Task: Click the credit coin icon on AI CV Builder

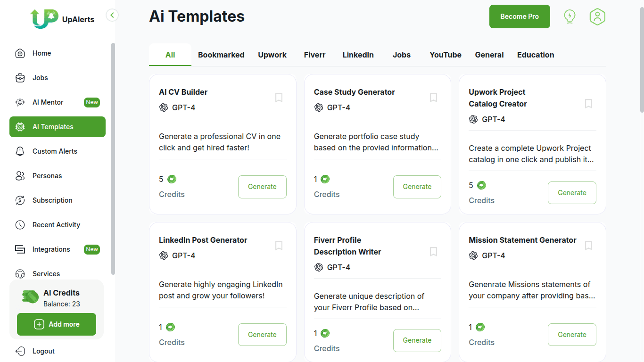Action: point(172,179)
